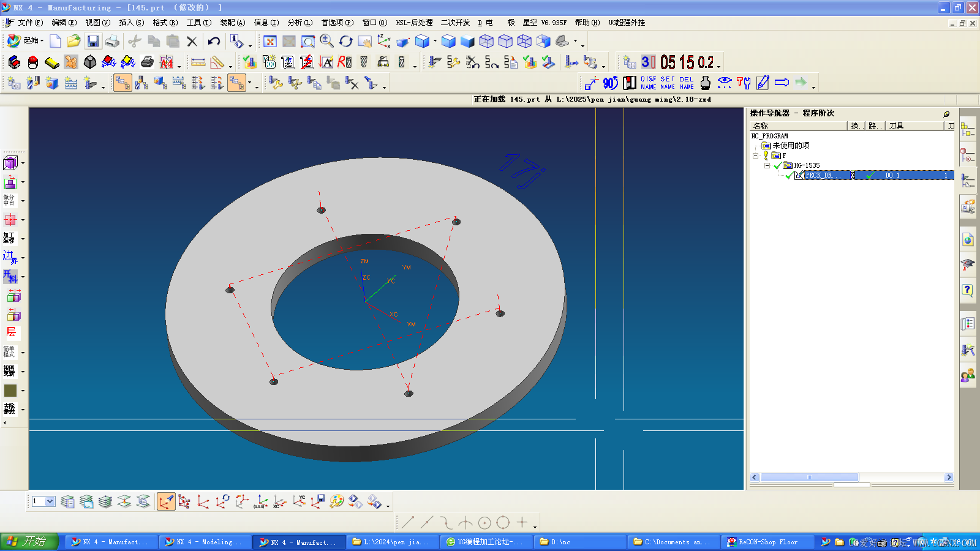Click the Fit view icon
The width and height of the screenshot is (980, 551).
[270, 41]
